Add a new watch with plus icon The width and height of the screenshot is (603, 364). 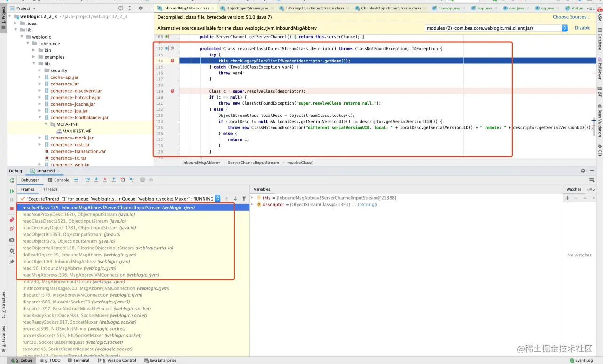567,198
